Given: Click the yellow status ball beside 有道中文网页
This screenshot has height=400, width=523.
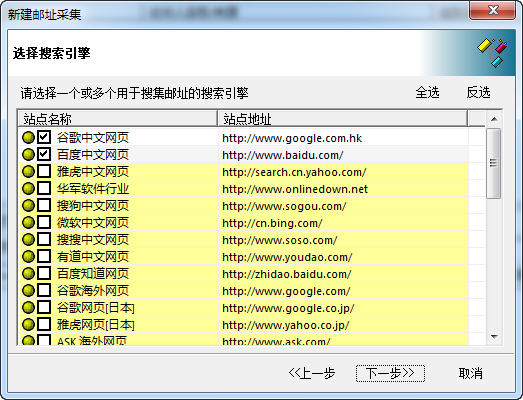Looking at the screenshot, I should click(x=28, y=257).
